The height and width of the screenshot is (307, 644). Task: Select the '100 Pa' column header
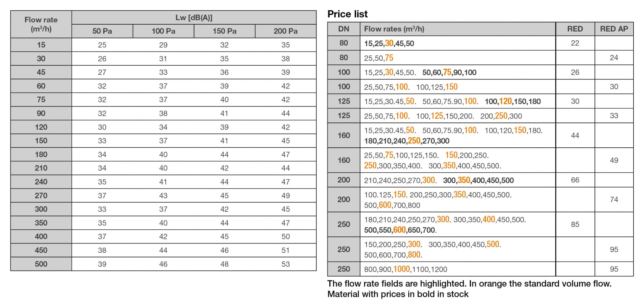tap(163, 31)
